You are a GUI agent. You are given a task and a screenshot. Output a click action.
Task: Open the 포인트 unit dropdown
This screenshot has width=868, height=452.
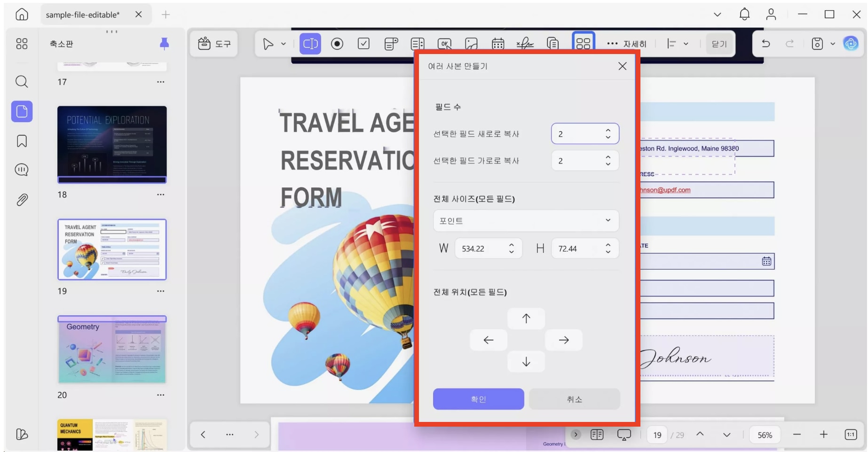pyautogui.click(x=526, y=220)
